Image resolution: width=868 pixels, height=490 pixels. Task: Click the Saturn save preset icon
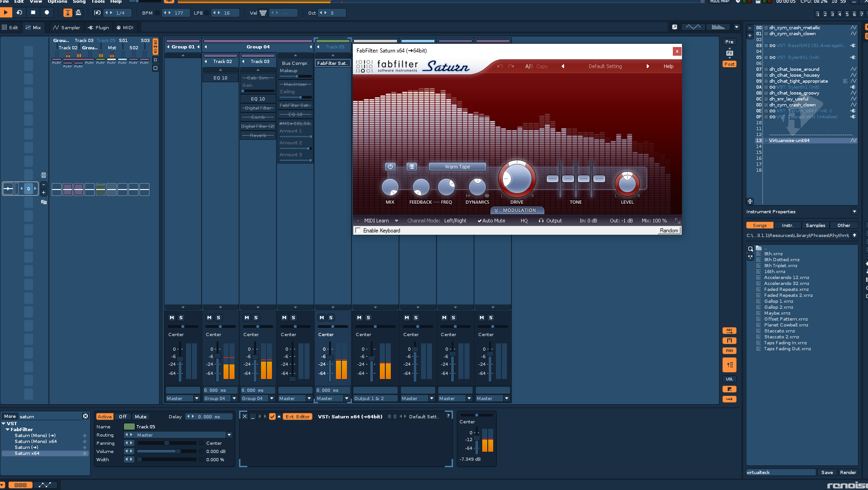(412, 167)
